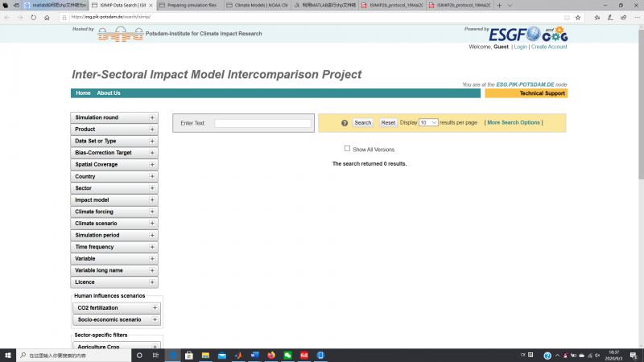Open the results per page dropdown
Screen dimensions: 644x362
click(x=428, y=123)
